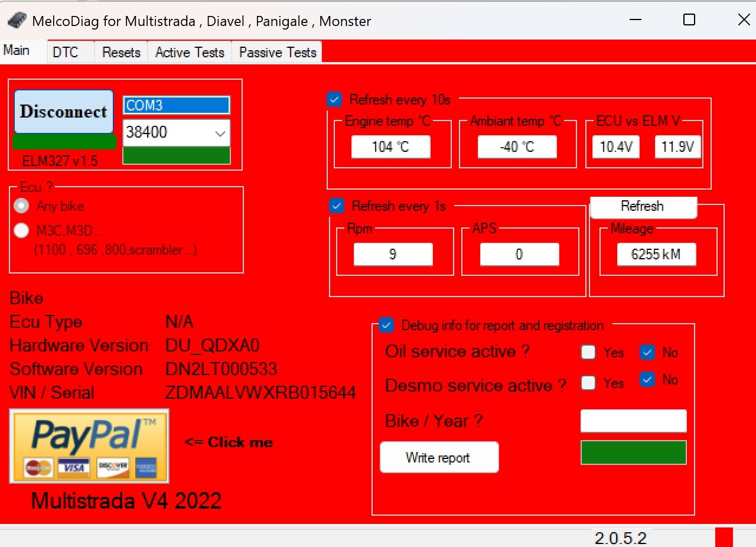Click the VIN value ZDMAALVWXRB015644
This screenshot has height=547, width=756.
(261, 392)
